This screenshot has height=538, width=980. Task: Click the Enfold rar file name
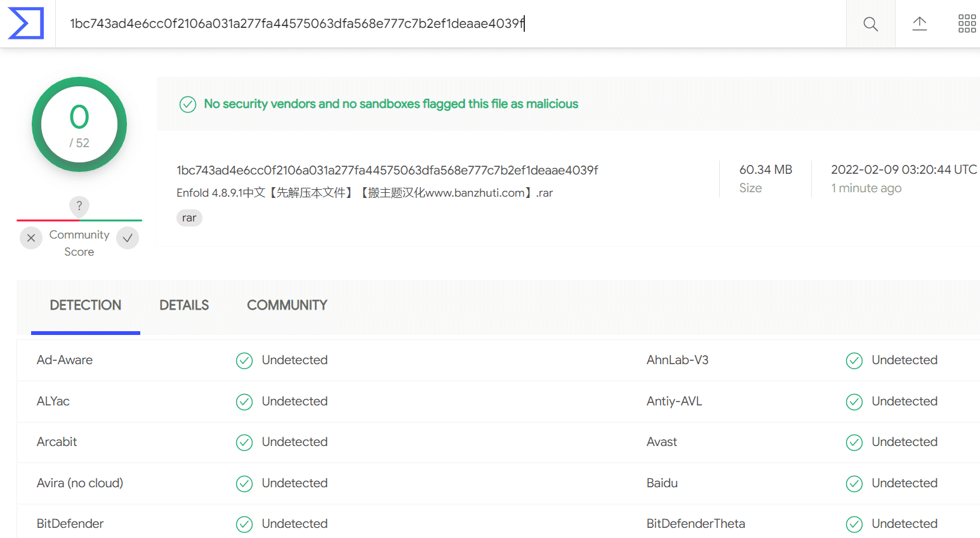pos(364,193)
